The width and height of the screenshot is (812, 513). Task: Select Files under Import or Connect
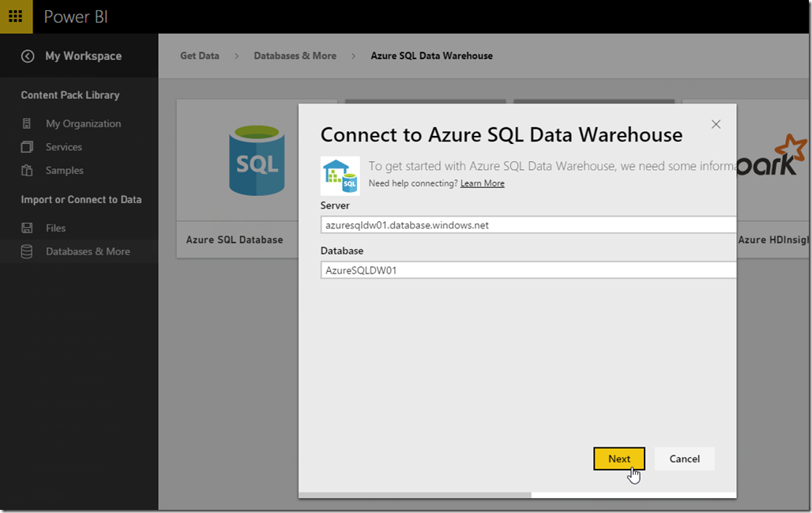coord(55,228)
